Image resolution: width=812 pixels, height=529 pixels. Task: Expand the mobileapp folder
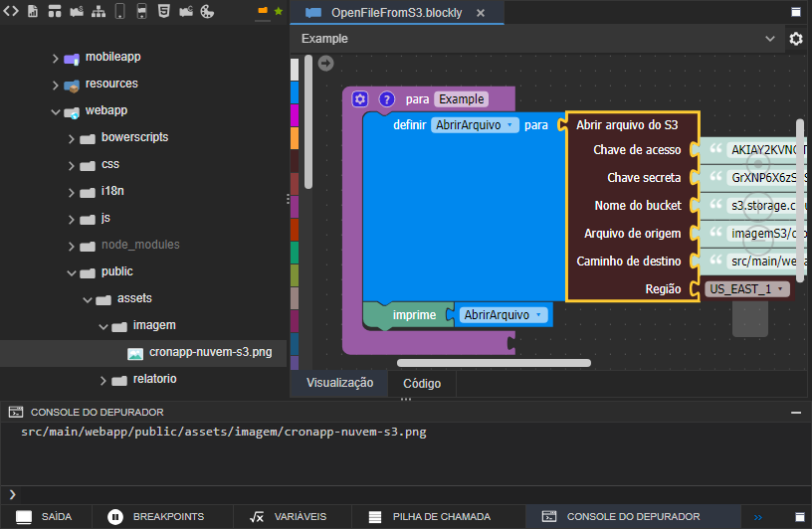tap(55, 59)
